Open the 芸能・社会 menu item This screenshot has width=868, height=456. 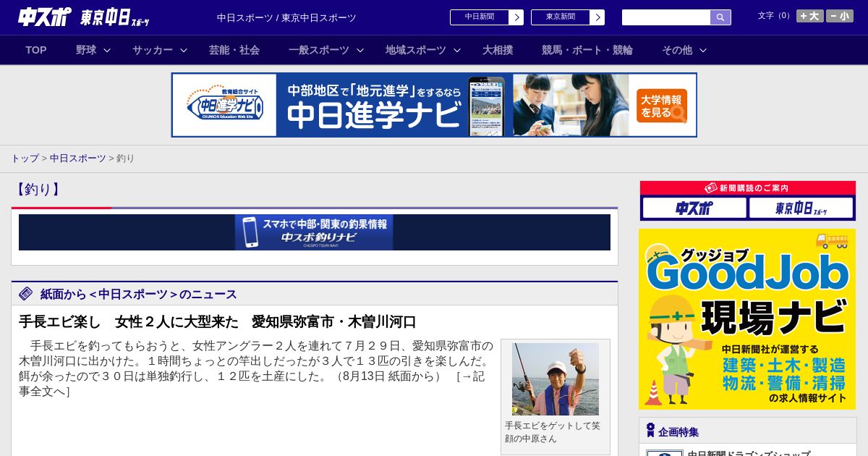tap(234, 50)
